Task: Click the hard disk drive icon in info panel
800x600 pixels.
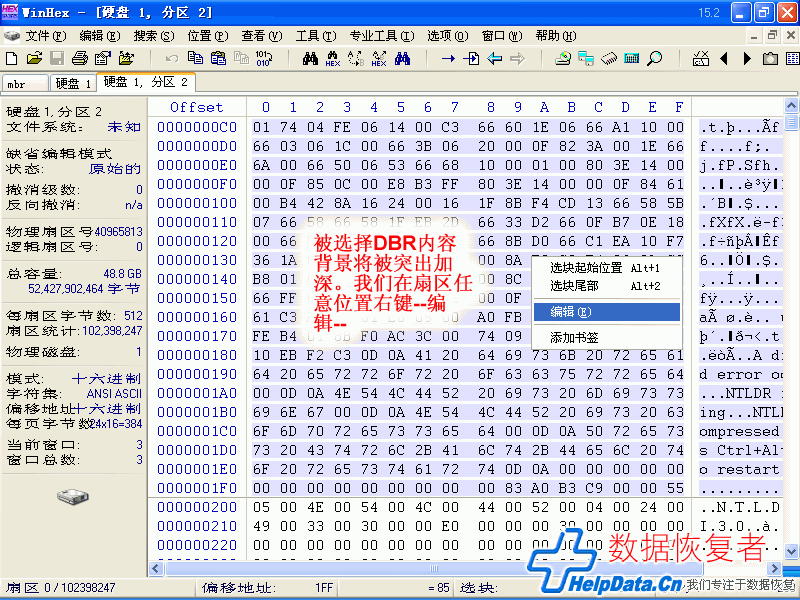Action: click(x=73, y=496)
